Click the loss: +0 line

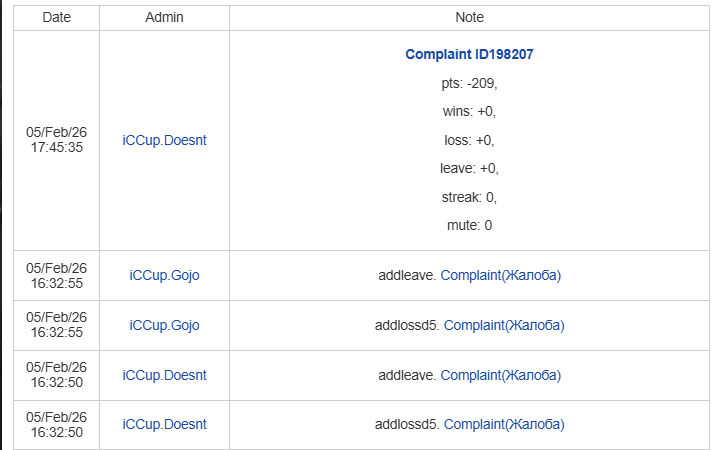(469, 140)
